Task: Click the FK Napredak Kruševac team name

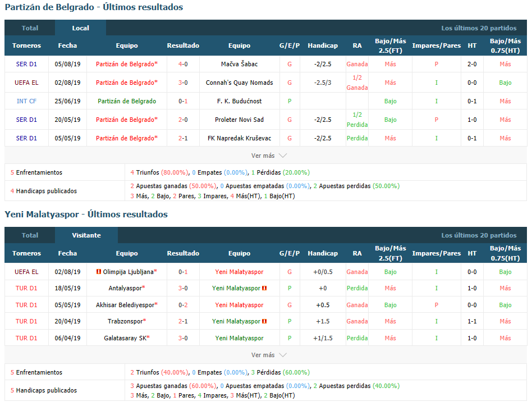Action: pos(239,138)
